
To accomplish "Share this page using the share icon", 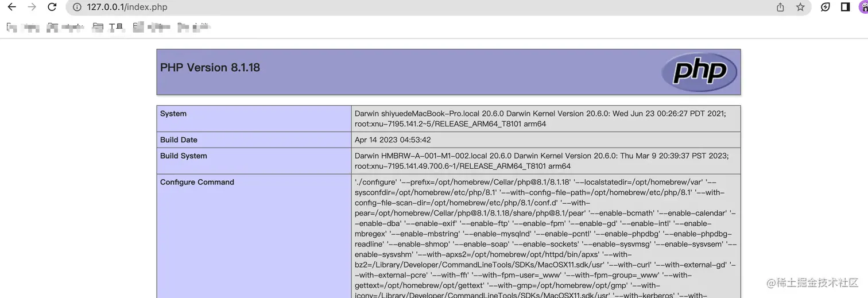I will (x=780, y=7).
